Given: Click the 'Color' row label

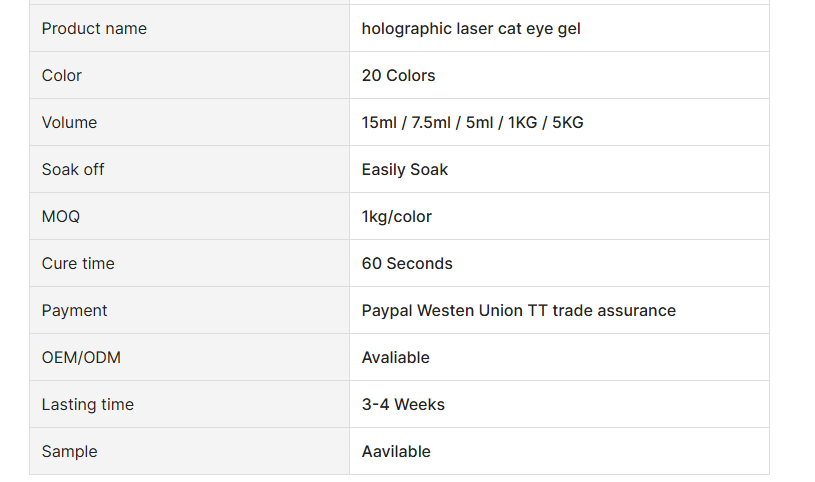Looking at the screenshot, I should 61,75.
